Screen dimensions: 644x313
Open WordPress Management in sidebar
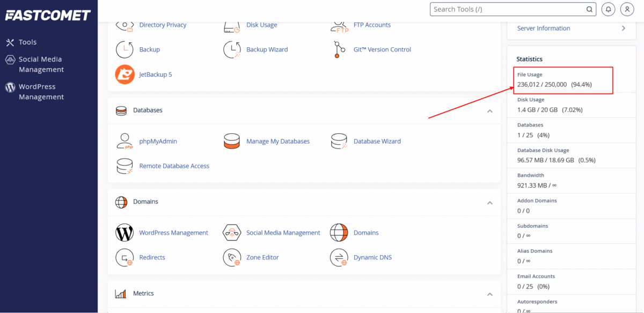(x=41, y=92)
